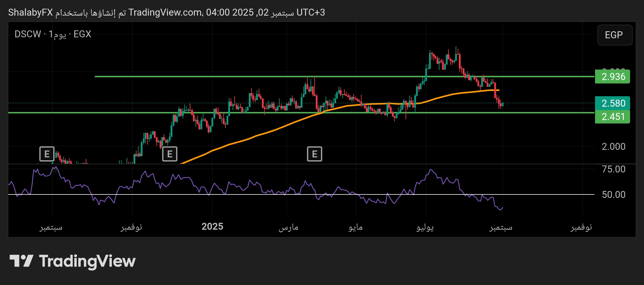Select the 2.451 support price label
This screenshot has height=285, width=644.
pyautogui.click(x=613, y=117)
